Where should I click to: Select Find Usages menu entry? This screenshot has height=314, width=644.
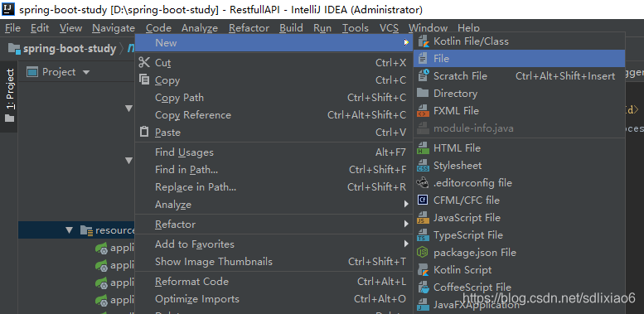(x=274, y=152)
